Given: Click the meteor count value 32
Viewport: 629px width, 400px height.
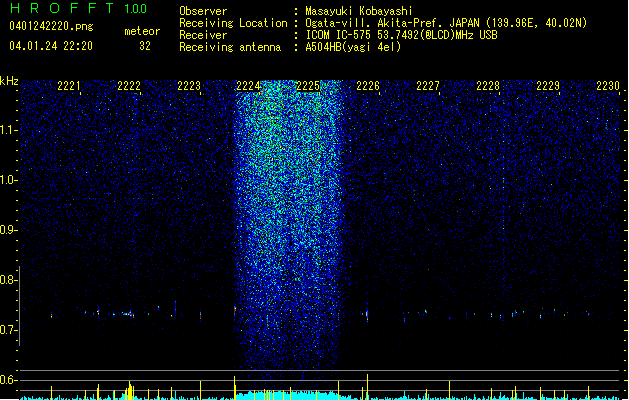Looking at the screenshot, I should (x=145, y=46).
